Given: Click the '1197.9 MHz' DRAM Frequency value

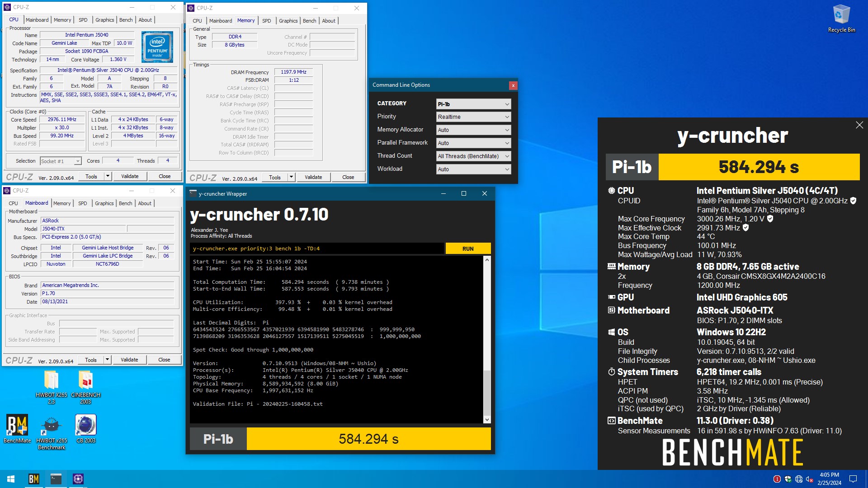Looking at the screenshot, I should click(293, 72).
